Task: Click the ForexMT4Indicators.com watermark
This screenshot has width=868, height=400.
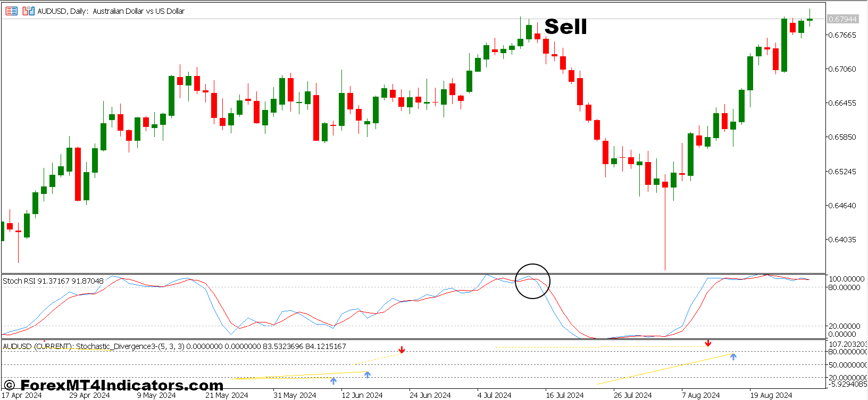Action: tap(114, 385)
